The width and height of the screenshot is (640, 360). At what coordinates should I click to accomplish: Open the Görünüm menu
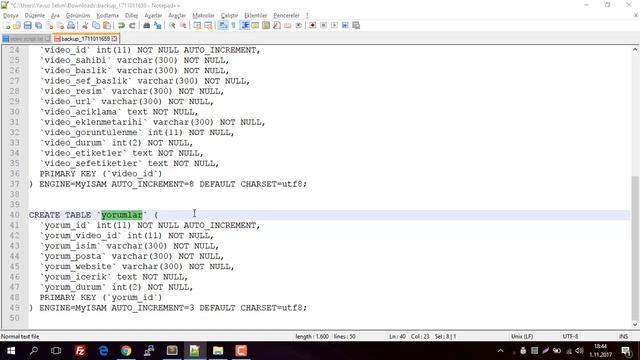[x=78, y=16]
